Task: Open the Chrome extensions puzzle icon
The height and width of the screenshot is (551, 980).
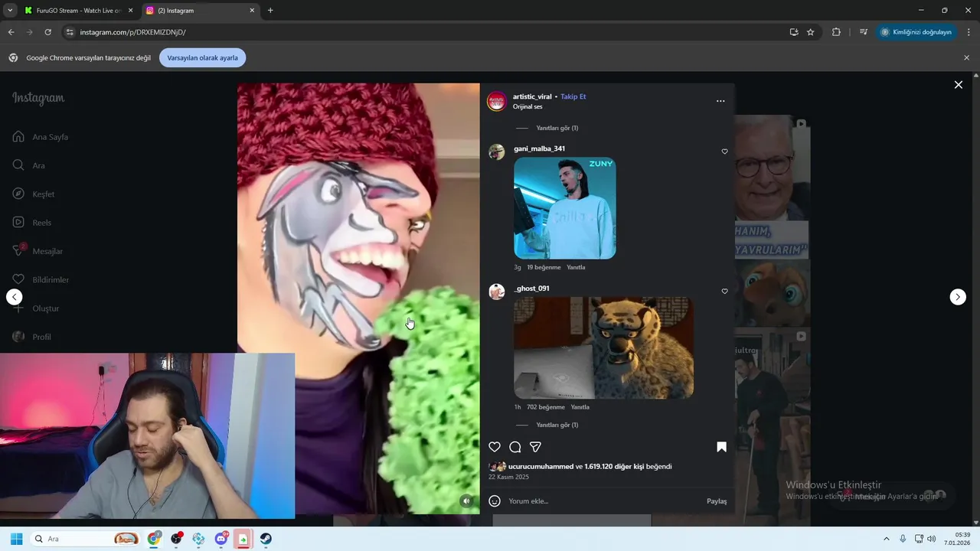Action: (x=836, y=32)
